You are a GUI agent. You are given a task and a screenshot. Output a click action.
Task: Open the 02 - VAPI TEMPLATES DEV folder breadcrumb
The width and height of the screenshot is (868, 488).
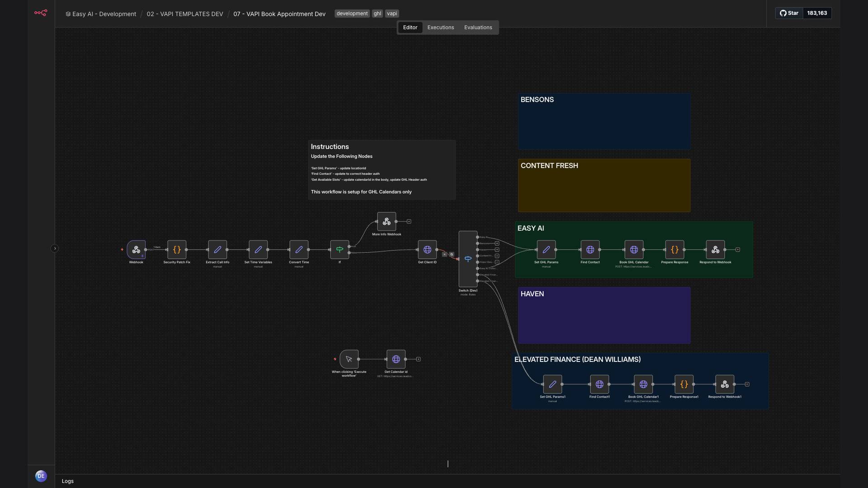coord(185,14)
